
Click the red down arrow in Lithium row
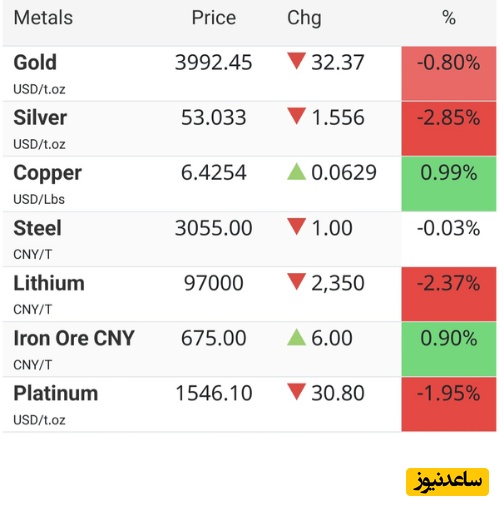(x=296, y=281)
